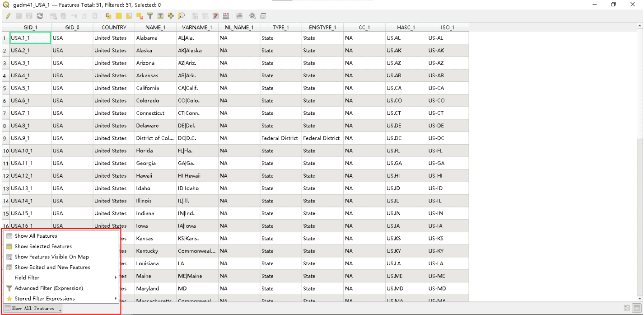Toggle multi edit mode icon
Screen dimensions: 644x315
(19, 16)
